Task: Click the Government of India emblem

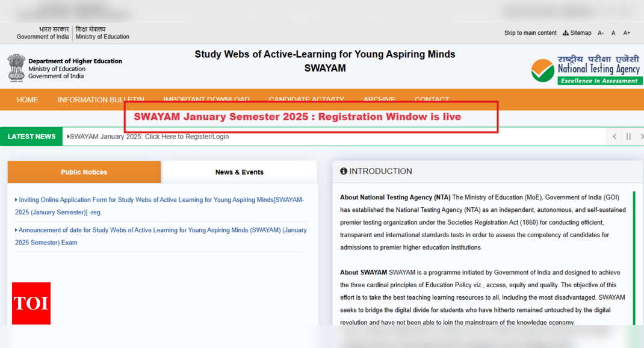Action: [x=16, y=68]
